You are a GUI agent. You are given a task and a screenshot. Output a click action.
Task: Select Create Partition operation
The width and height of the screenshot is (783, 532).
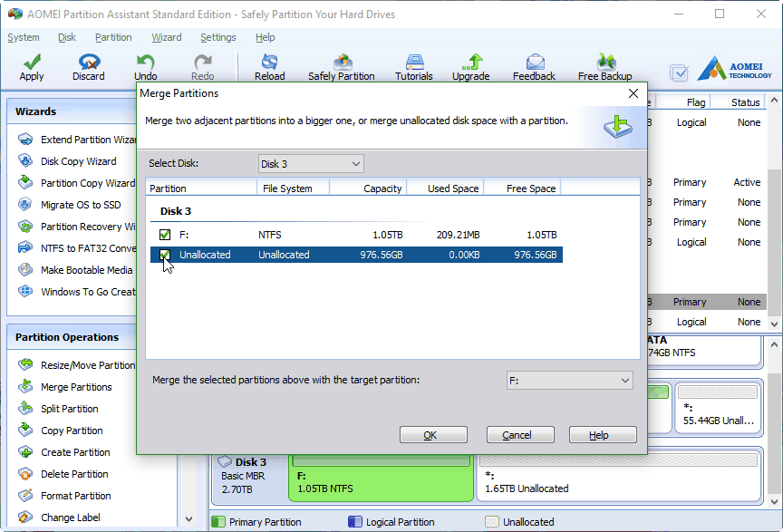point(64,452)
